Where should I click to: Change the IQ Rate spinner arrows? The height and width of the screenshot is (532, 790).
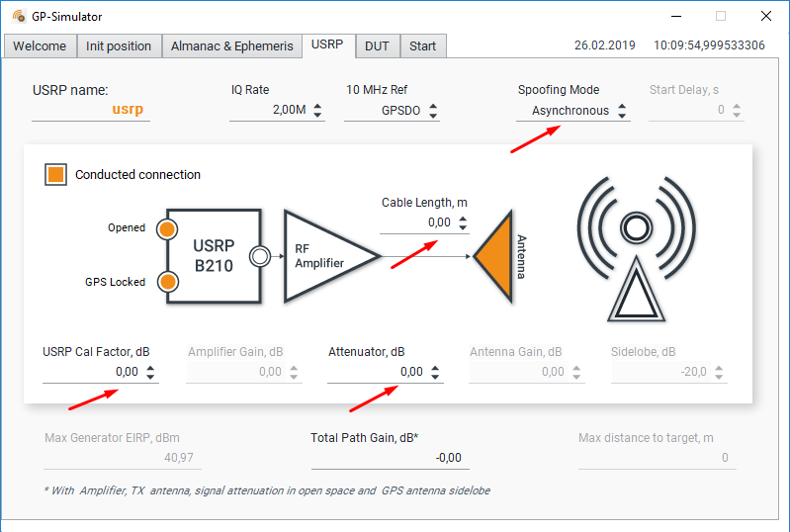pyautogui.click(x=317, y=111)
